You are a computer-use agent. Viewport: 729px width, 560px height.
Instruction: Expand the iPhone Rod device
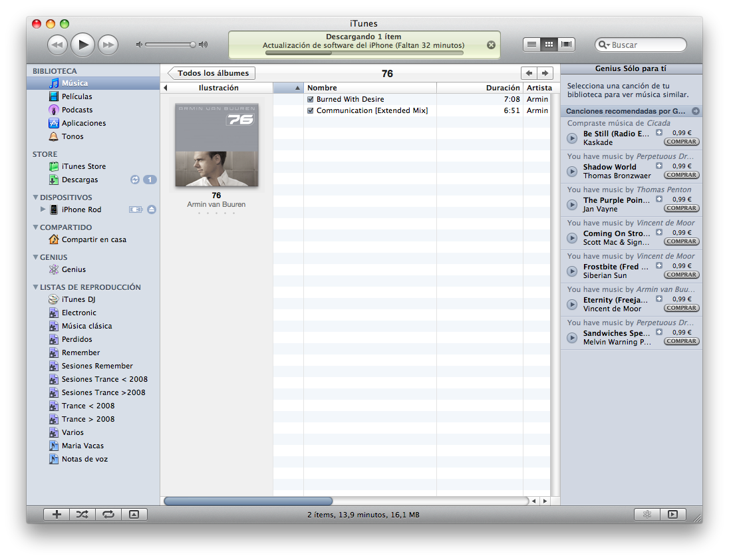click(43, 209)
